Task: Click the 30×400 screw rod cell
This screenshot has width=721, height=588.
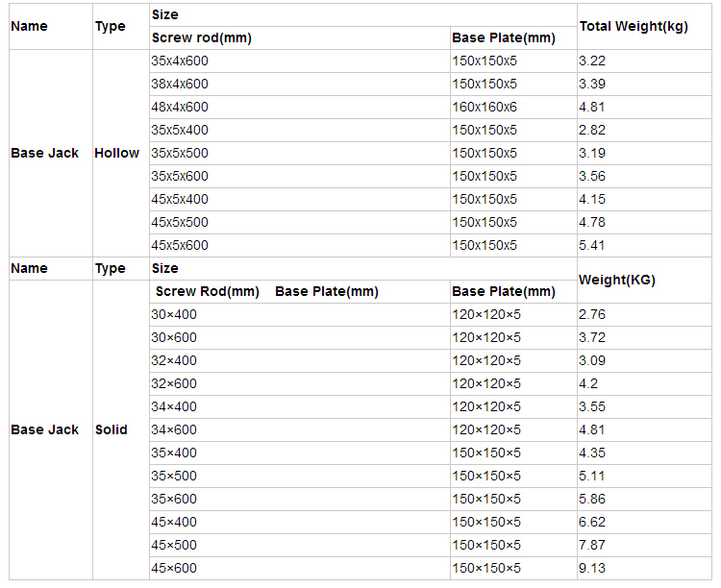Action: (174, 314)
